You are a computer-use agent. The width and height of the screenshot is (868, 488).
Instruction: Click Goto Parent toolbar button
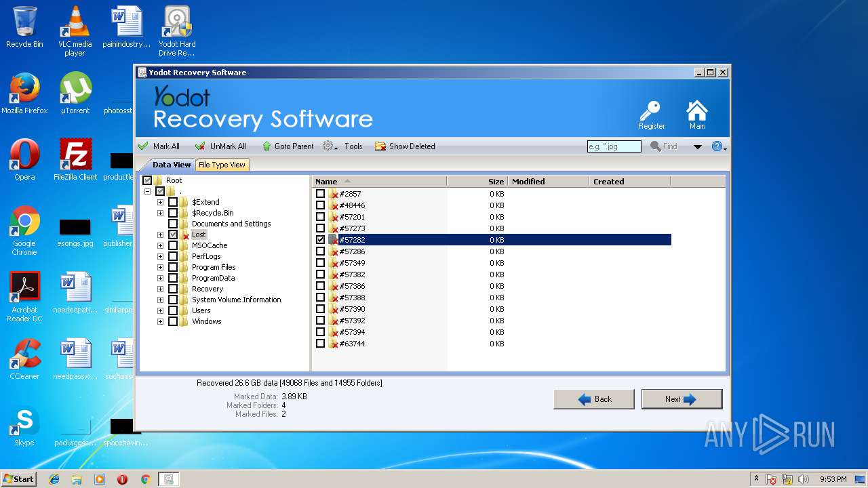[288, 146]
